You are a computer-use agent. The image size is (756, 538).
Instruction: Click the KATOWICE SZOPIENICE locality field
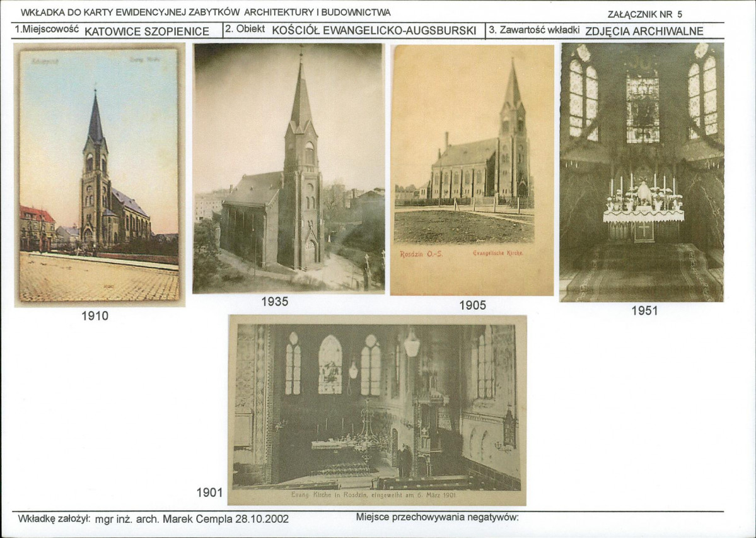pos(146,32)
